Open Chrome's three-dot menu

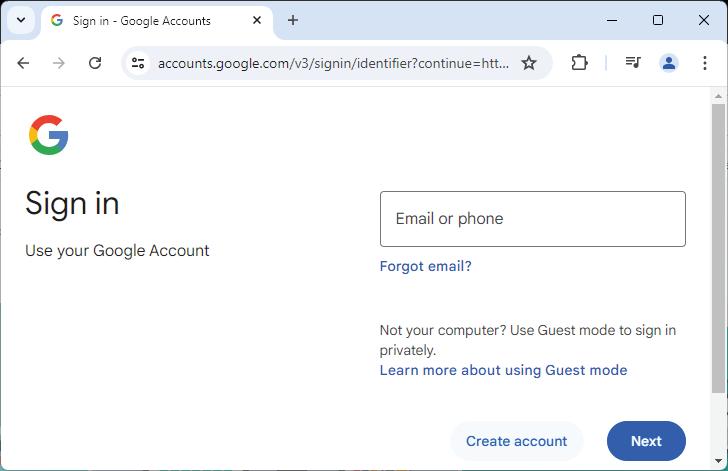(705, 63)
